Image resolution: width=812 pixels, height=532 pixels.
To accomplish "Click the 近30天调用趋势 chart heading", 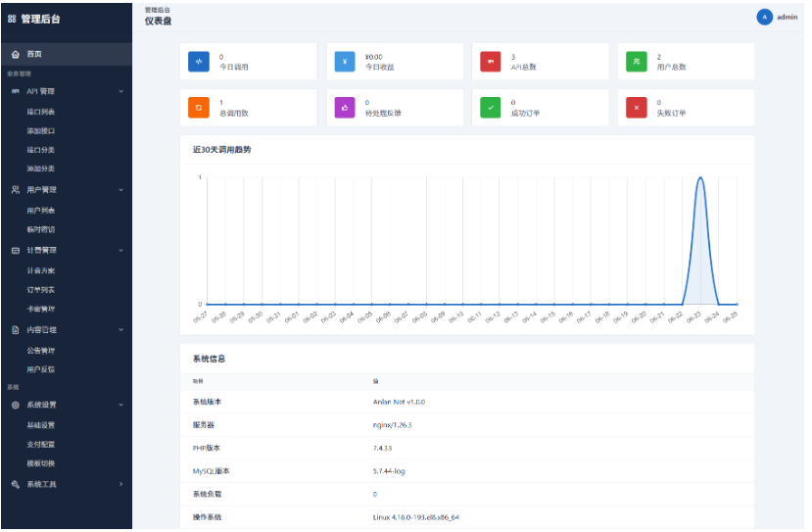I will 221,150.
